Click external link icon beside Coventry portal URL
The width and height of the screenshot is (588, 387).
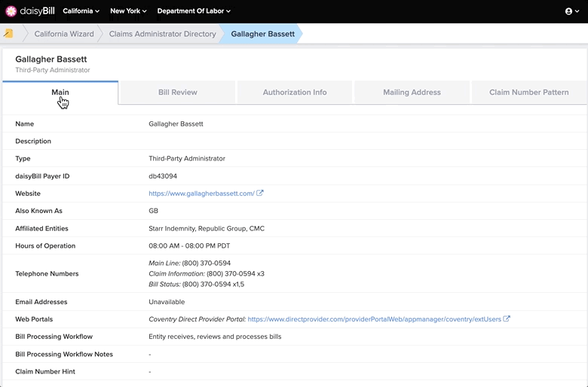pyautogui.click(x=507, y=318)
